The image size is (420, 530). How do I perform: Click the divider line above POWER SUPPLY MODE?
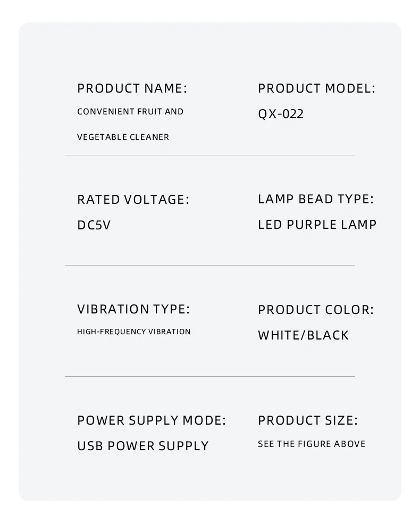click(x=209, y=376)
